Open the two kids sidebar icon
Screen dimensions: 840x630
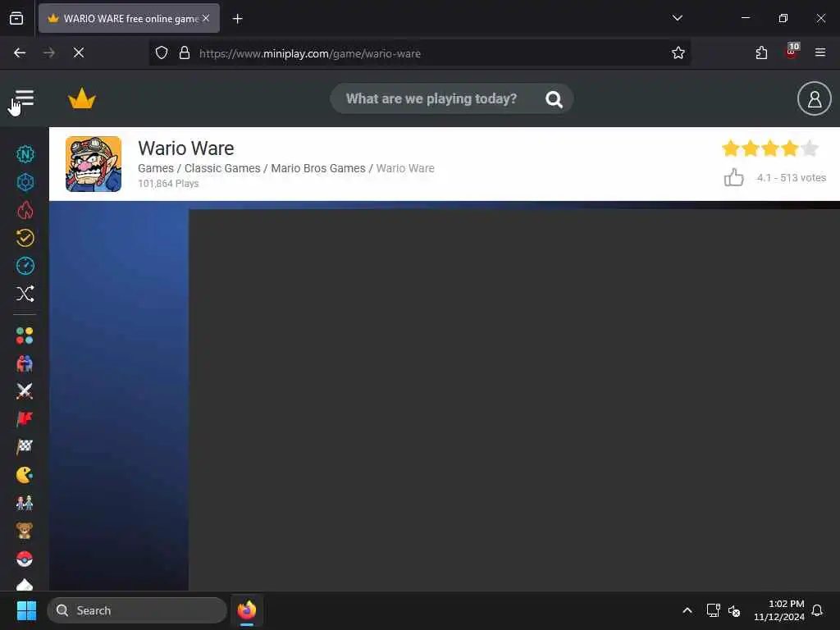[25, 503]
